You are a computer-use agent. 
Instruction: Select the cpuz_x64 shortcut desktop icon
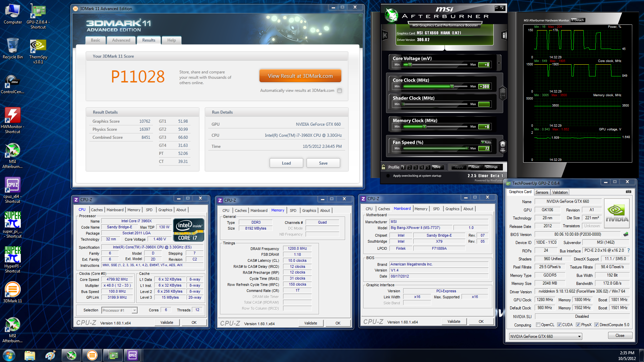12,190
